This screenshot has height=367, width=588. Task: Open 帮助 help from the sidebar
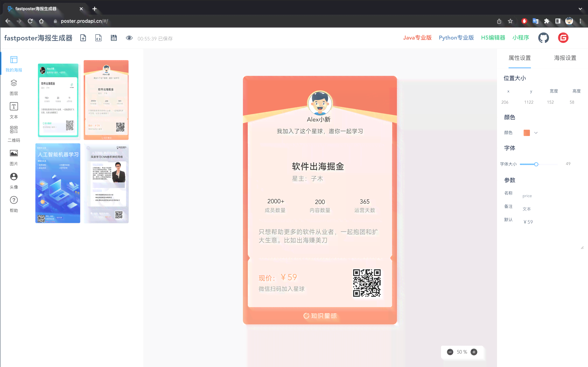(14, 203)
